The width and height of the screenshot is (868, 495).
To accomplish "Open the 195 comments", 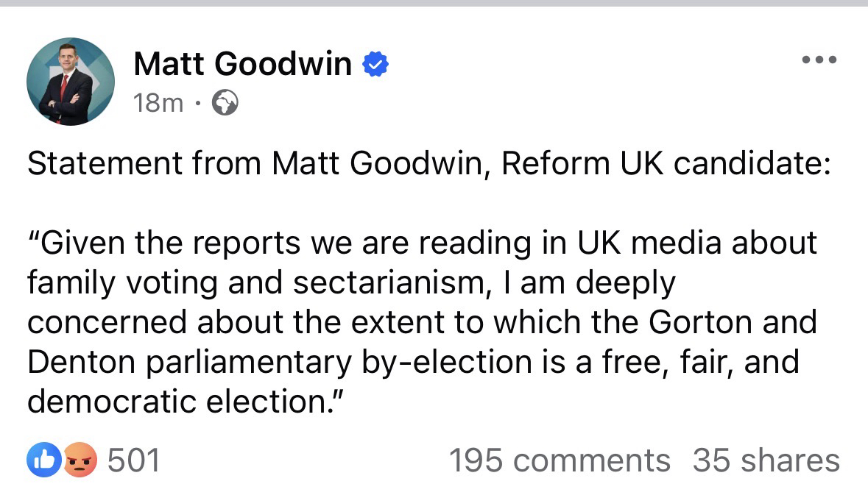I will pos(559,460).
